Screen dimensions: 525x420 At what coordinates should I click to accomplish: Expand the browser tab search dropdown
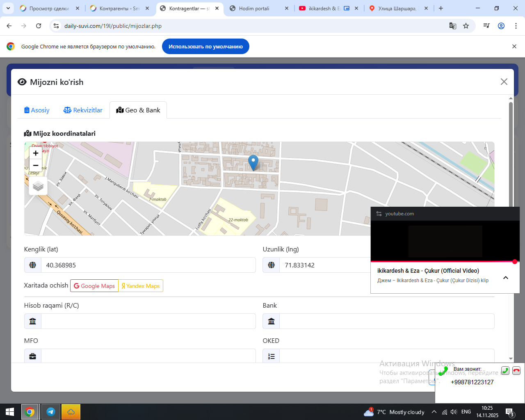(x=8, y=8)
